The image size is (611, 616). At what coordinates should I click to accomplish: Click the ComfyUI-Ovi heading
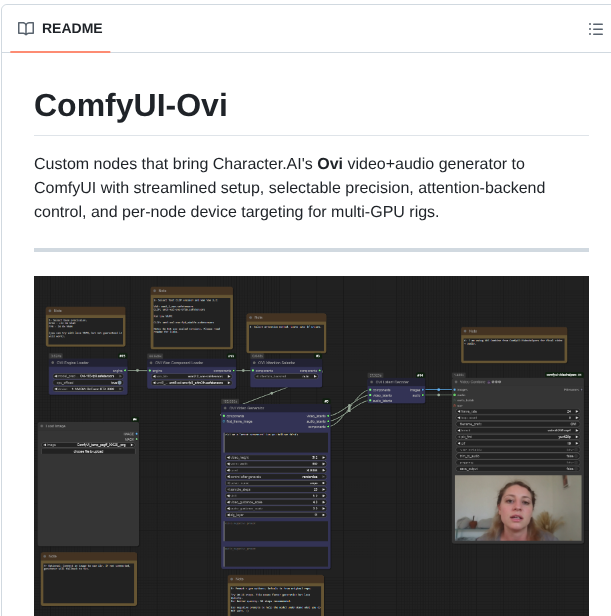pyautogui.click(x=131, y=105)
